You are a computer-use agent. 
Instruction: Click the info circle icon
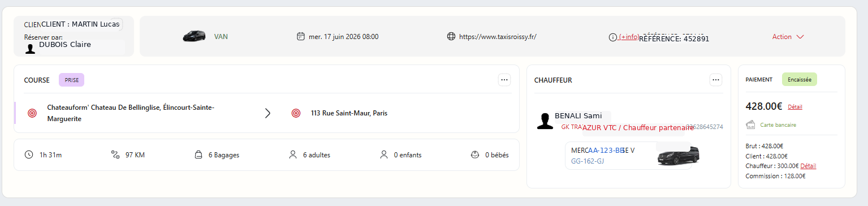pos(612,37)
